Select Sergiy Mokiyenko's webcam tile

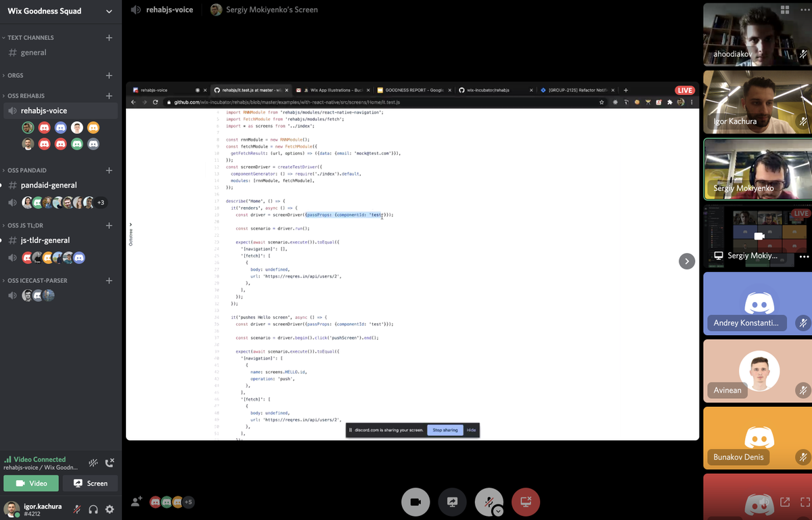point(757,169)
